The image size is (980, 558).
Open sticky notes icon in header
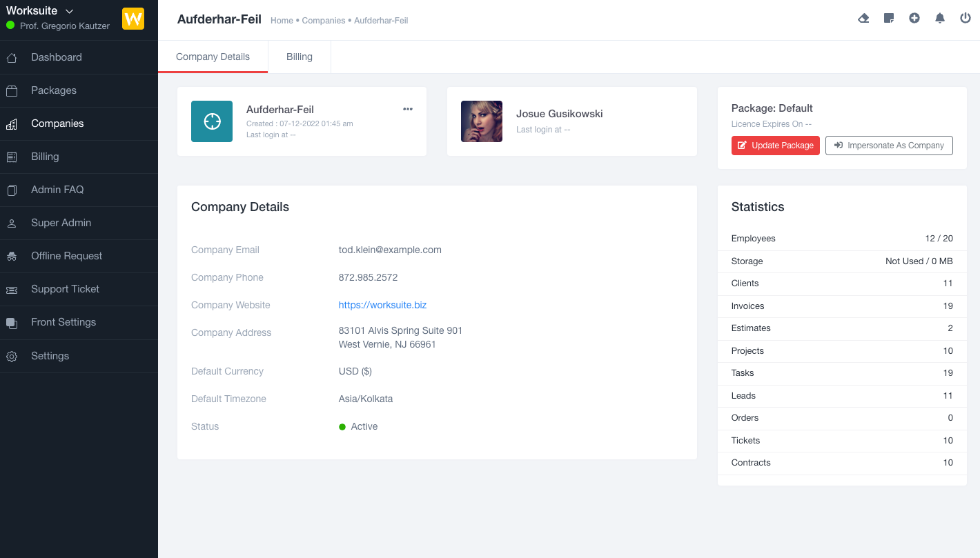coord(889,19)
